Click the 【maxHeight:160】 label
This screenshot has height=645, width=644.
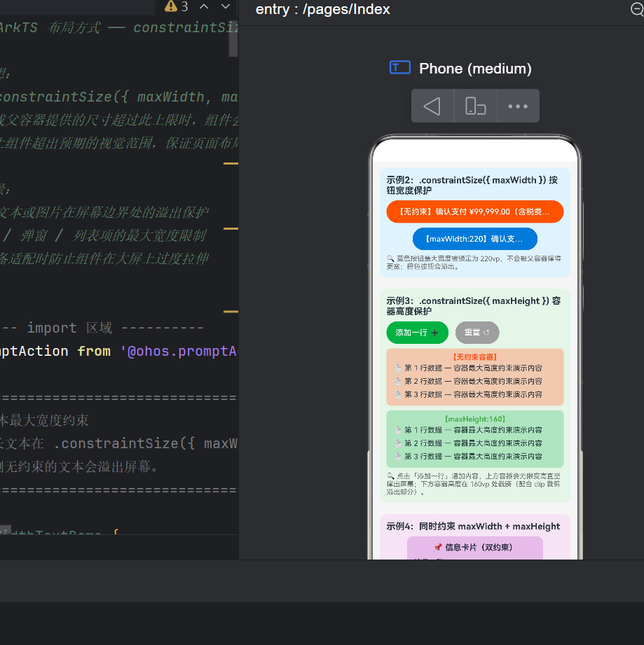click(475, 419)
